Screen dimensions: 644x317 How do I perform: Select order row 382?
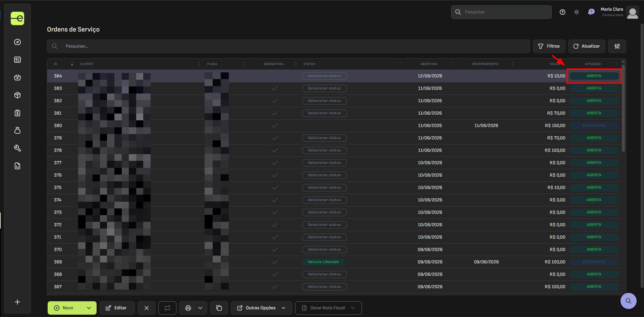pyautogui.click(x=334, y=101)
